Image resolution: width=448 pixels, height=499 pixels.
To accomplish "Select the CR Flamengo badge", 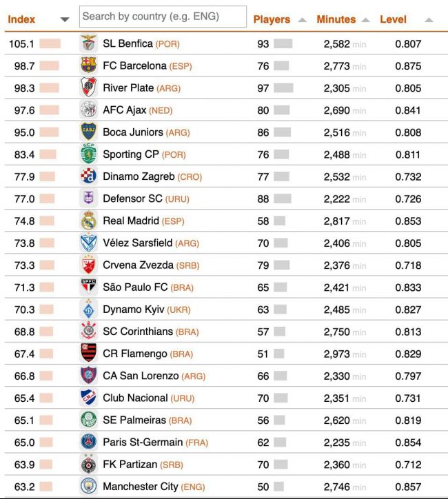I will [88, 354].
